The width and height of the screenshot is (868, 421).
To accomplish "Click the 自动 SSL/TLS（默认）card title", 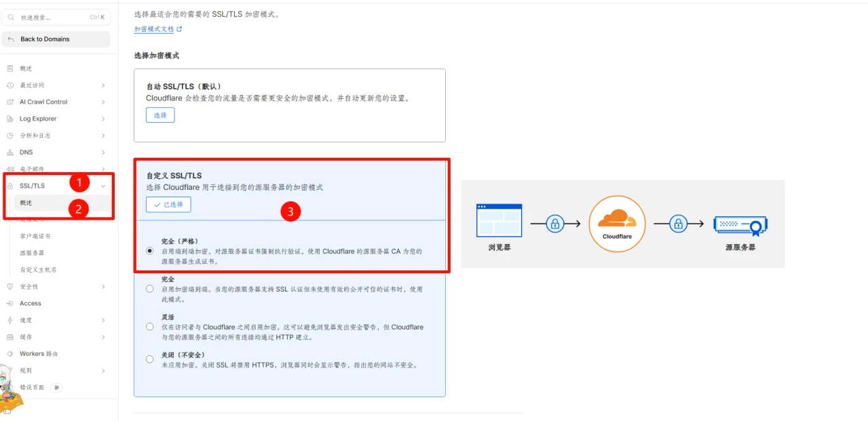I will 183,87.
